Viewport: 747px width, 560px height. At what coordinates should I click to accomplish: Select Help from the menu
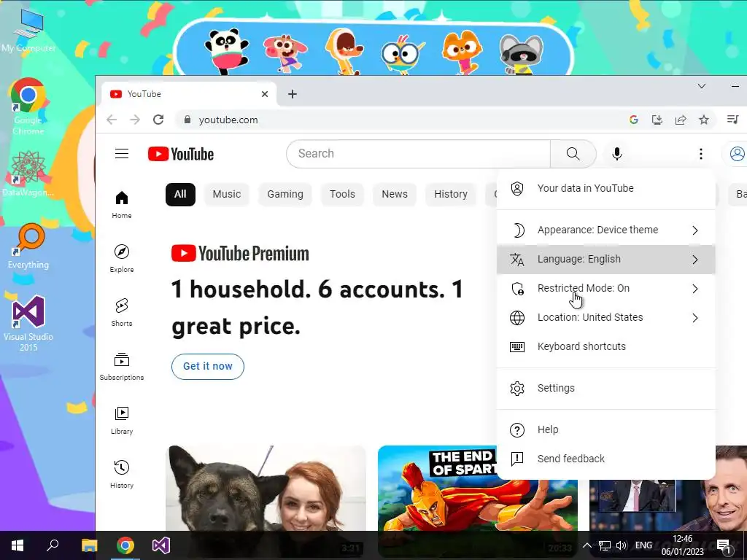point(605,429)
